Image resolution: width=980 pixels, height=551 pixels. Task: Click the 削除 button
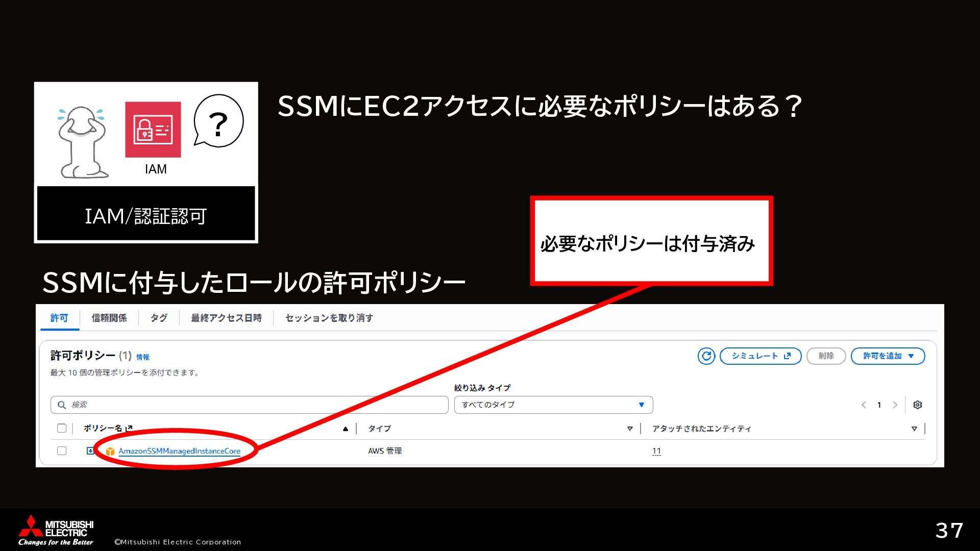[x=826, y=356]
